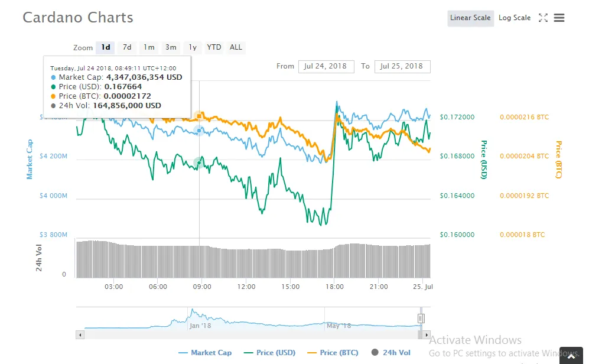Click the 09:00 time axis label

click(202, 287)
